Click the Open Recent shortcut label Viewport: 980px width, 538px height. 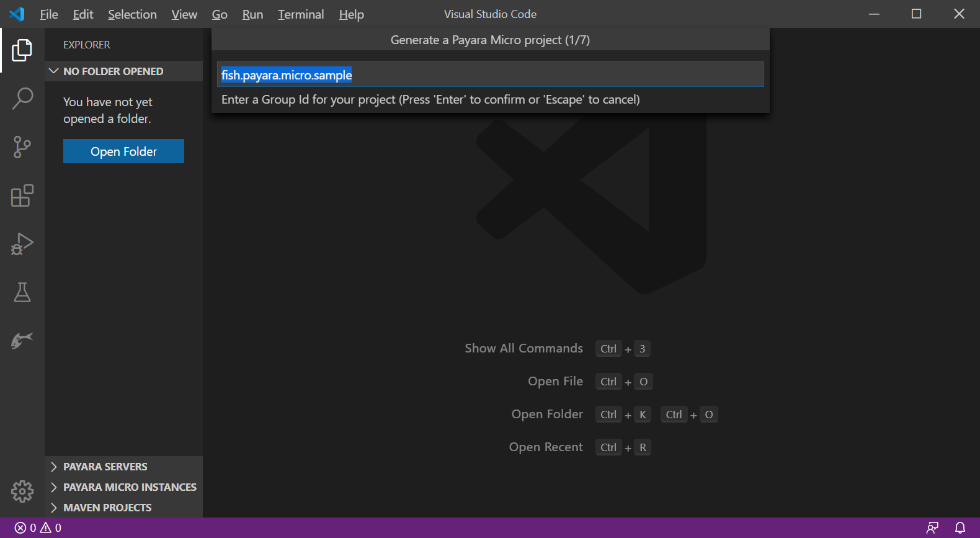[x=546, y=447]
